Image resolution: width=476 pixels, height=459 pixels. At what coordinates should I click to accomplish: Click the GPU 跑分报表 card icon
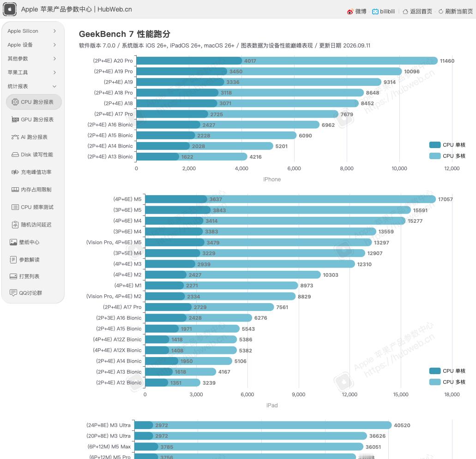pyautogui.click(x=15, y=119)
